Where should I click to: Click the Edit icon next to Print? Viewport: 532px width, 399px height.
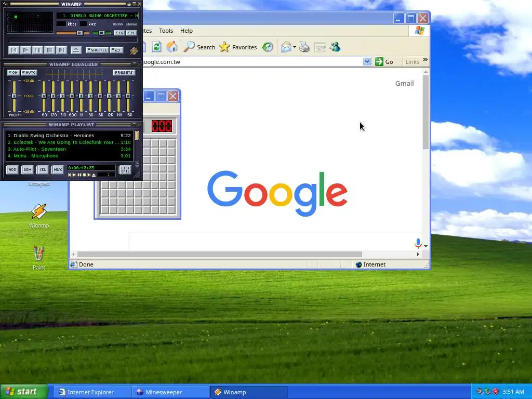(x=320, y=47)
